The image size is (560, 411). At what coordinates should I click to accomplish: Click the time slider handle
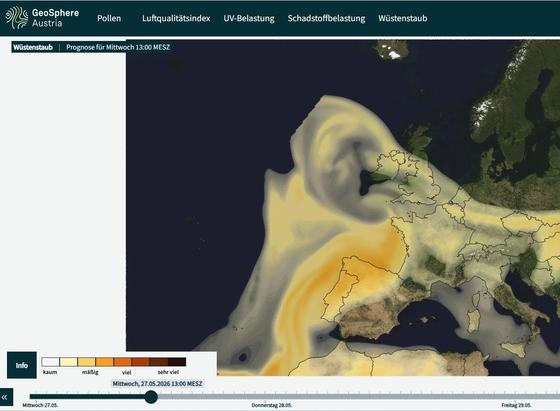point(151,397)
